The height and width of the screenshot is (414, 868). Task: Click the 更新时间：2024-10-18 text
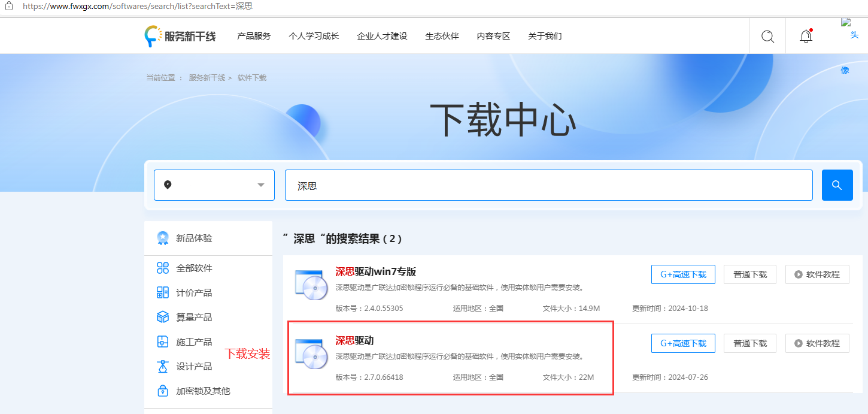pyautogui.click(x=670, y=309)
